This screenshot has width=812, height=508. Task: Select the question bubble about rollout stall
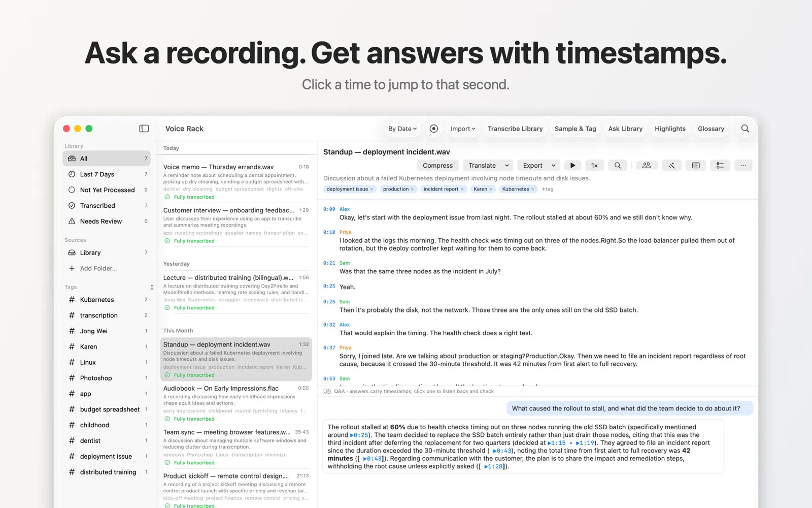coord(629,408)
